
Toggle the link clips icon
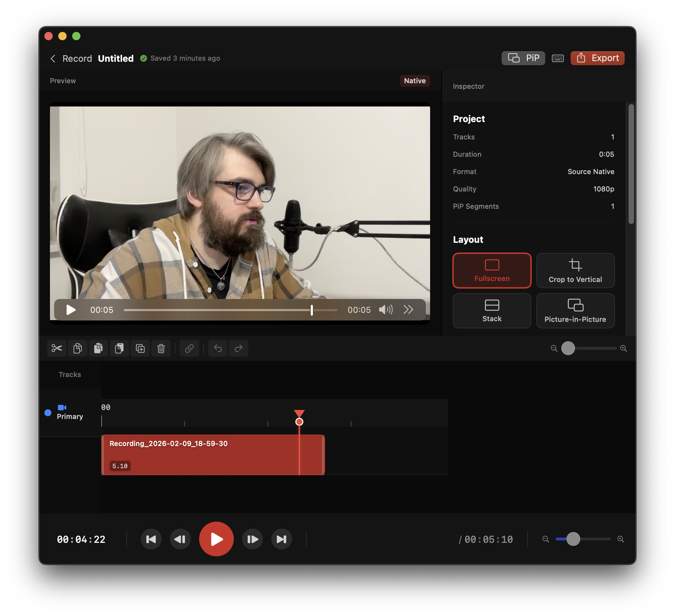point(189,348)
